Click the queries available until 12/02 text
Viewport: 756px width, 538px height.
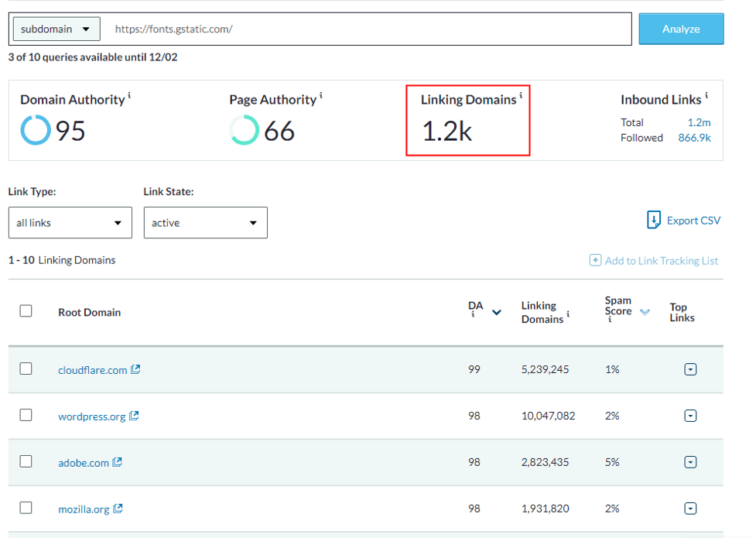coord(93,57)
